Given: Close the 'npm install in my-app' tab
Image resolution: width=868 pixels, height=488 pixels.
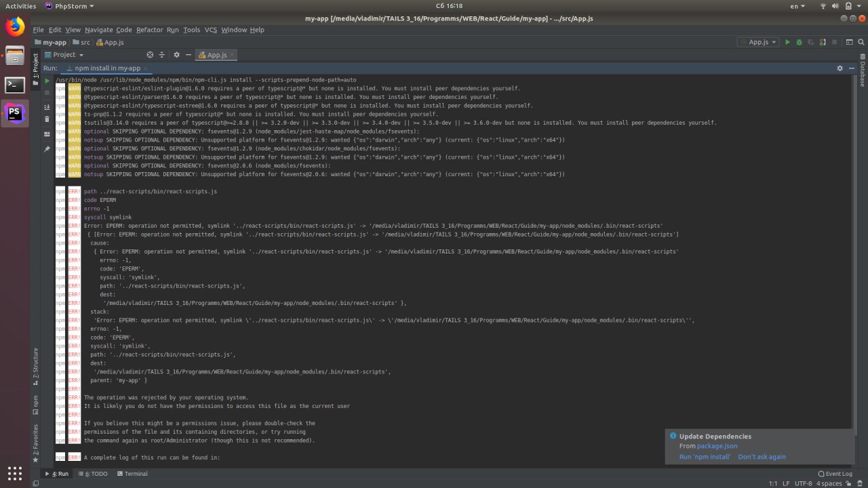Looking at the screenshot, I should pyautogui.click(x=146, y=68).
